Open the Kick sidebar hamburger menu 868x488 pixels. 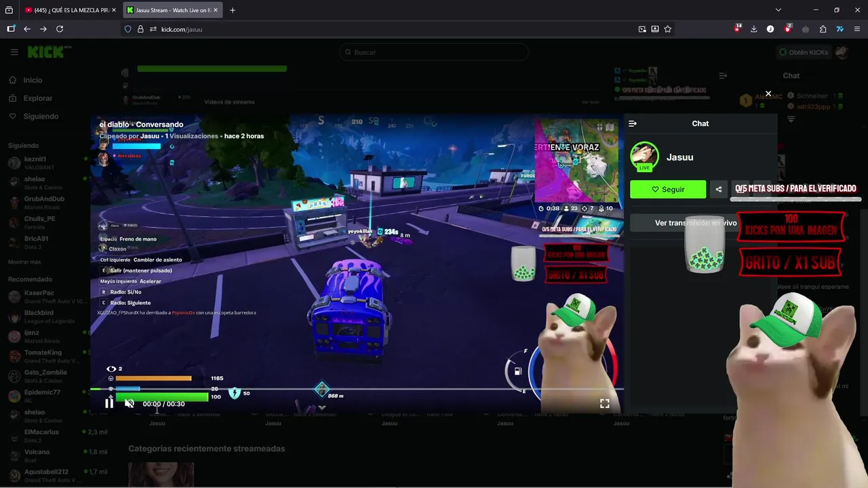point(14,52)
